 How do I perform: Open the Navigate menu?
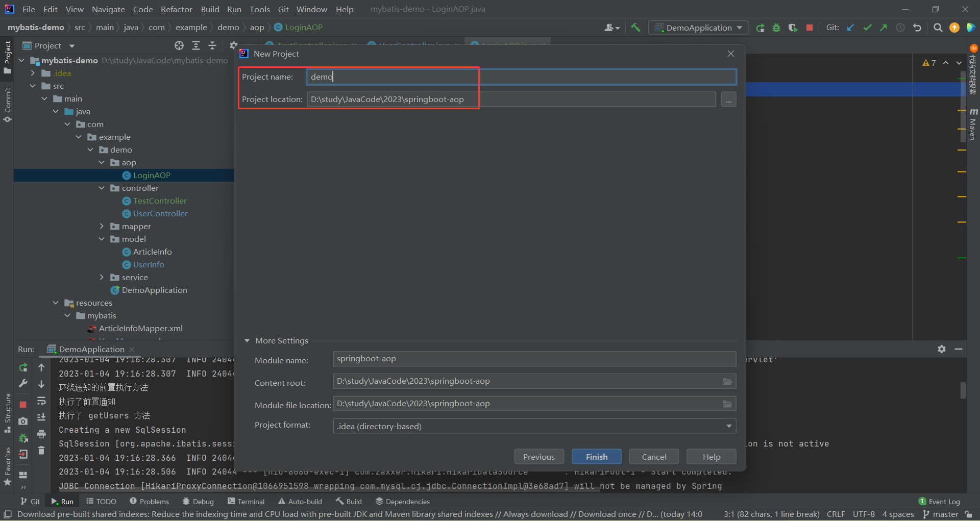108,9
